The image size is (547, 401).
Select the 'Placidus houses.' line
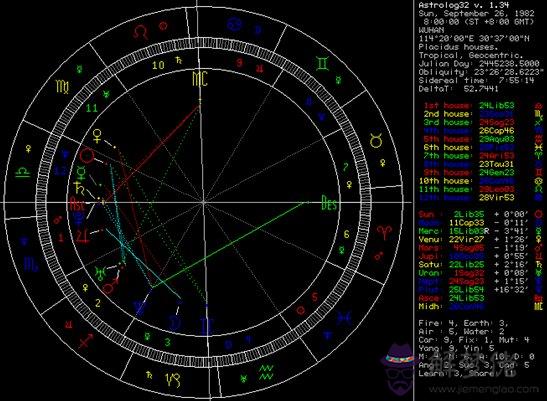click(x=457, y=47)
